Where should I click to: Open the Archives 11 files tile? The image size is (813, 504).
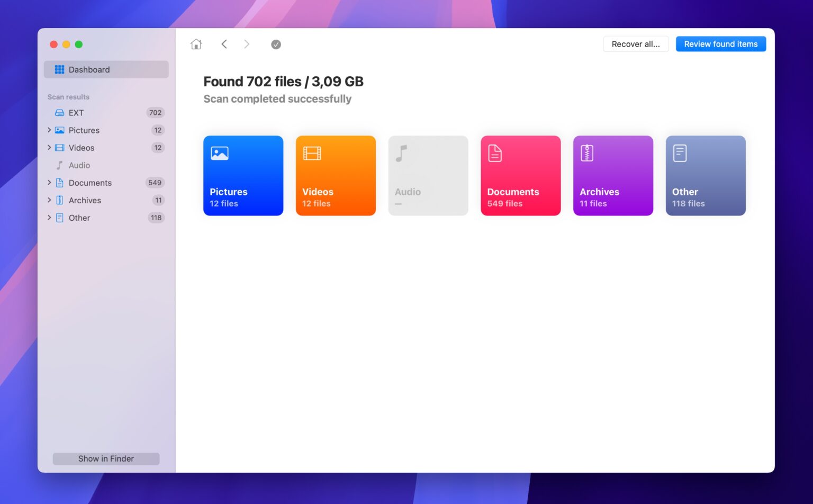pos(613,176)
